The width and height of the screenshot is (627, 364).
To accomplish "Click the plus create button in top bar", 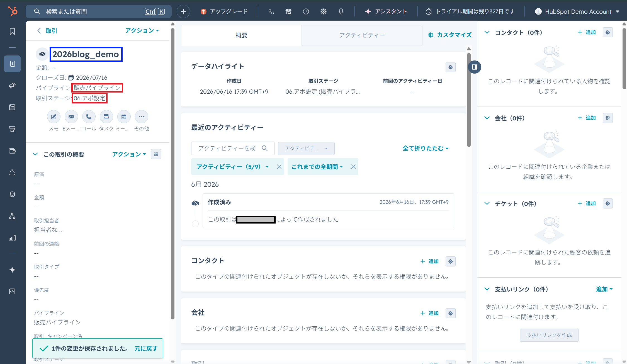I will pyautogui.click(x=183, y=11).
